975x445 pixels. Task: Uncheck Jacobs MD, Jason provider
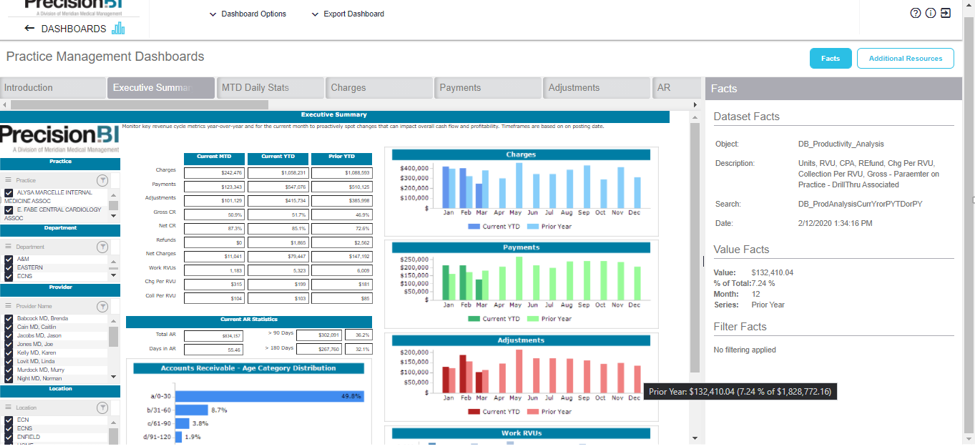(9, 336)
